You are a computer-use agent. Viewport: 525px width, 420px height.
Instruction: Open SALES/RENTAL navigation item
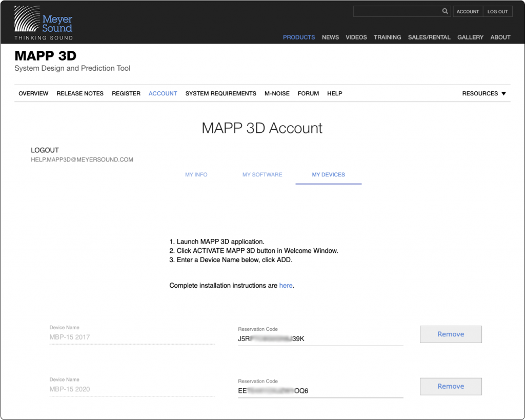click(429, 37)
